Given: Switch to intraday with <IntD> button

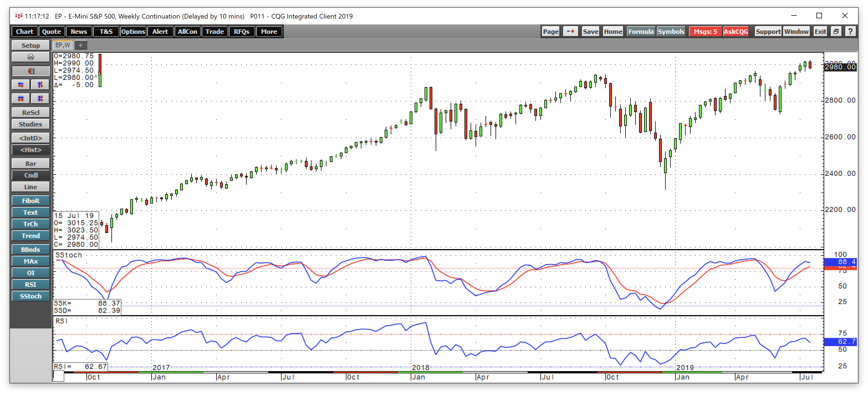Looking at the screenshot, I should (x=31, y=138).
